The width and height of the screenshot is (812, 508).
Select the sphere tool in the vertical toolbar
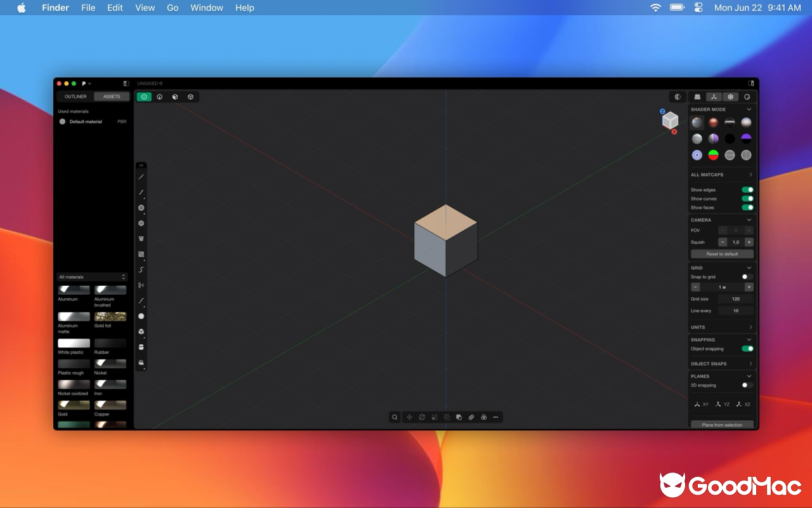pos(141,316)
